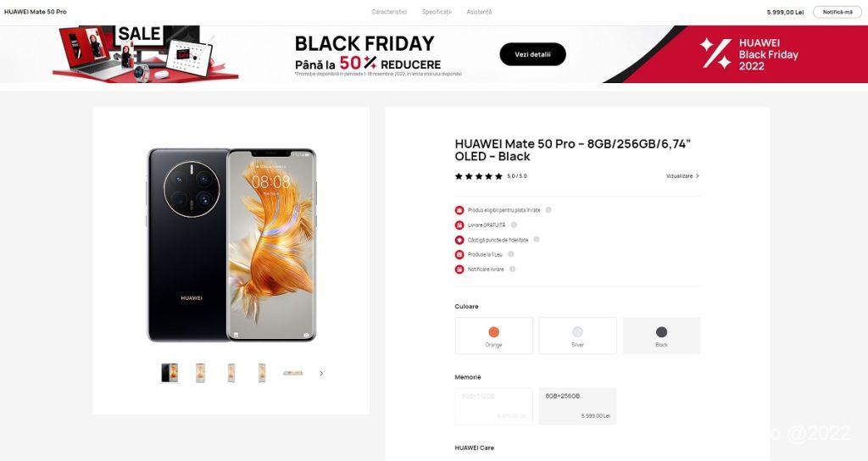The width and height of the screenshot is (868, 461).
Task: Expand reviews via Vizualizare chevron
Action: coord(682,176)
